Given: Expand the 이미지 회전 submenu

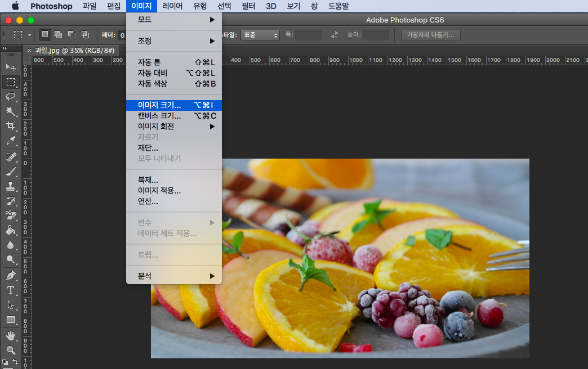Looking at the screenshot, I should click(x=174, y=127).
